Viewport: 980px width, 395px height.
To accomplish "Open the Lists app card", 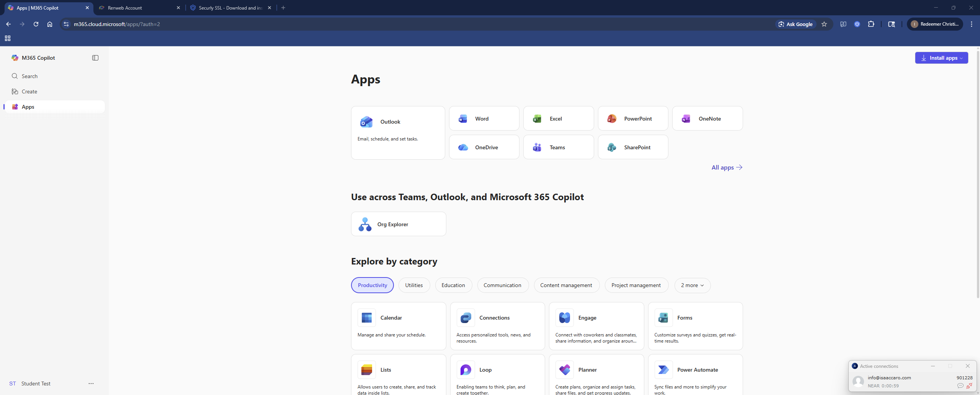I will click(399, 375).
